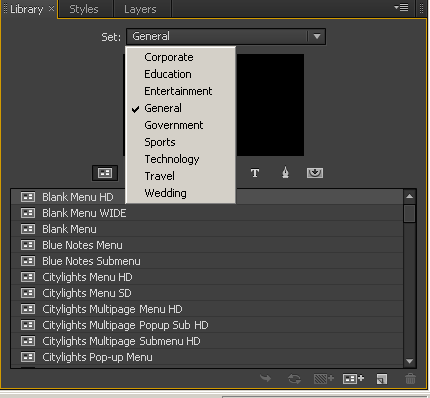430x398 pixels.
Task: Select Citylights Menu HD item
Action: click(207, 277)
